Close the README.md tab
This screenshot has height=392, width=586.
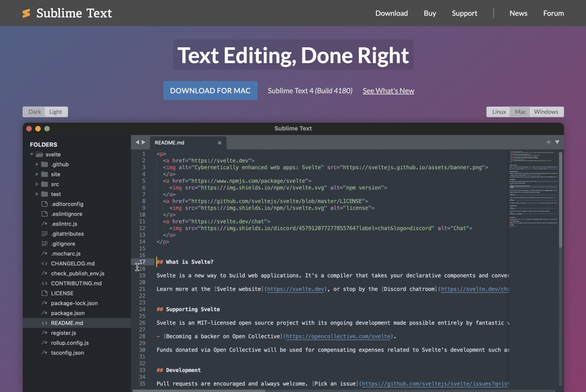click(x=220, y=143)
